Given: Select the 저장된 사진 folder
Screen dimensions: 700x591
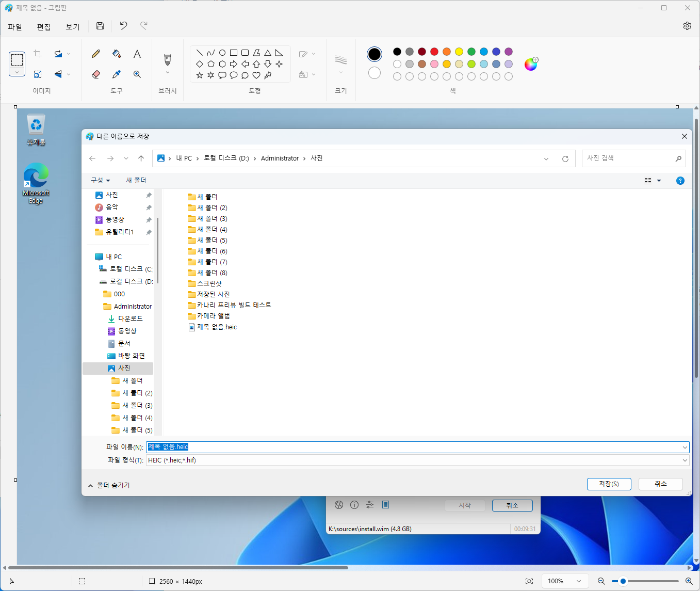Looking at the screenshot, I should [x=209, y=294].
